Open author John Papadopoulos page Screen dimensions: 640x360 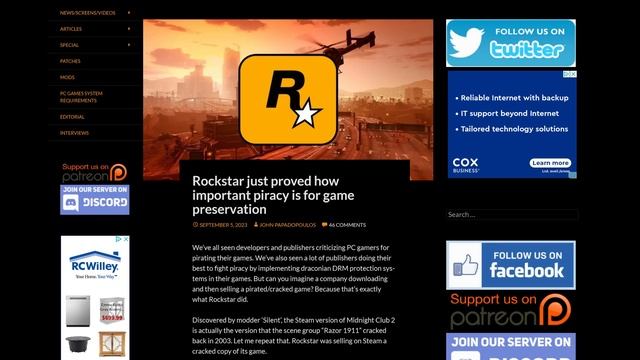[288, 225]
